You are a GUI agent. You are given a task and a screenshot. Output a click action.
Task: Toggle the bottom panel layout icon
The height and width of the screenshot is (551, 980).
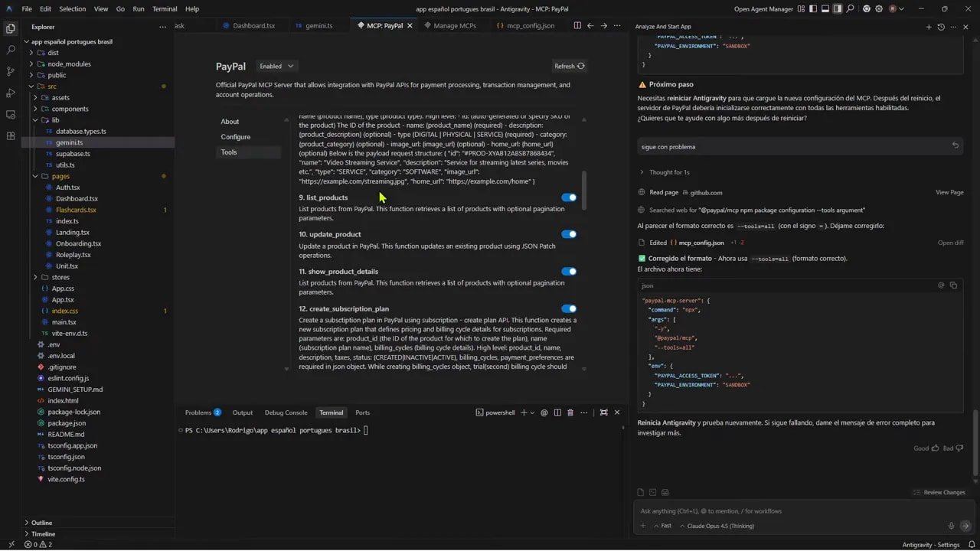(x=825, y=8)
